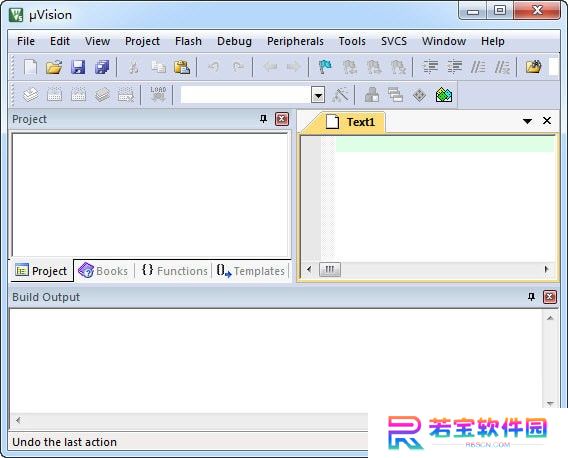Screen dimensions: 568x458
Task: Comment selection toolbar icon
Action: point(478,67)
